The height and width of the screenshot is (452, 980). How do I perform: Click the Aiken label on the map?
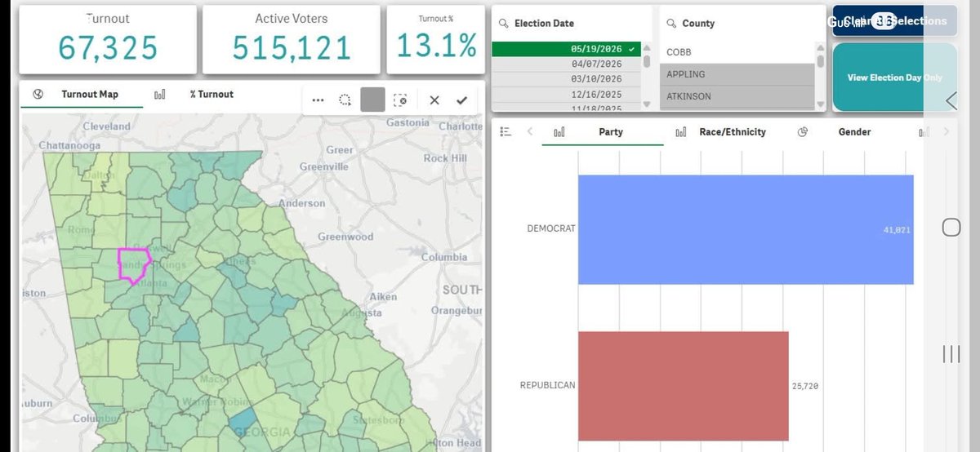(383, 297)
